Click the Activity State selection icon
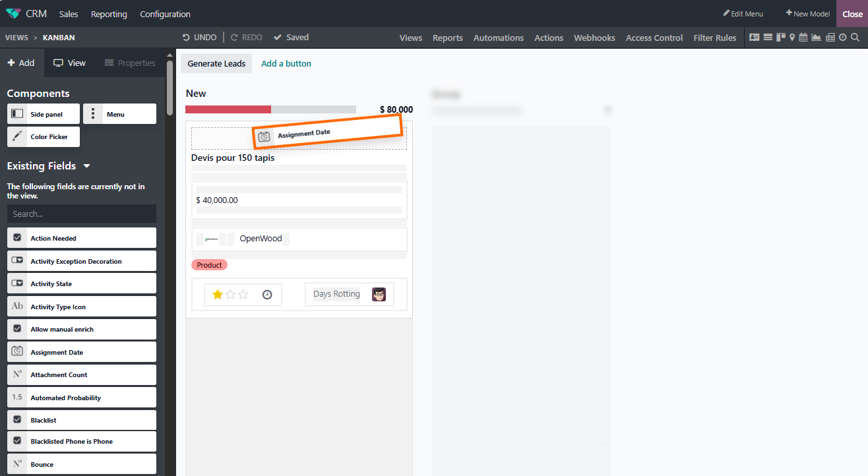The width and height of the screenshot is (868, 476). click(18, 283)
